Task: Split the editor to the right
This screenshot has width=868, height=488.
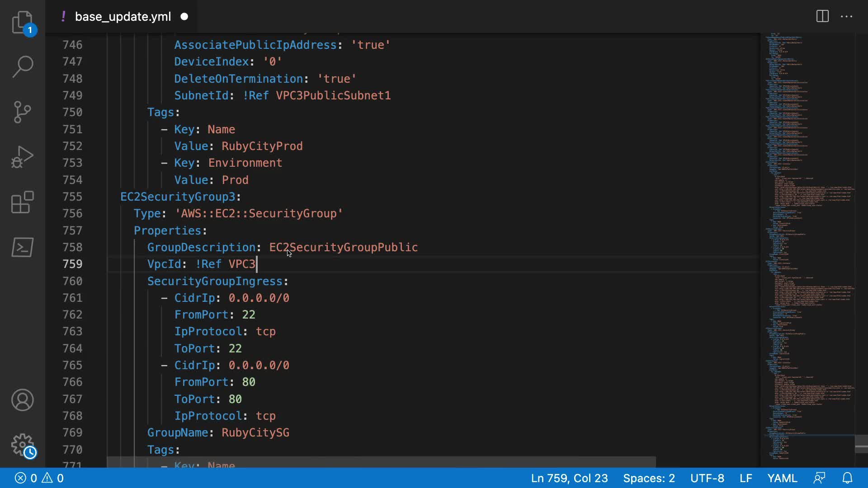Action: point(822,17)
